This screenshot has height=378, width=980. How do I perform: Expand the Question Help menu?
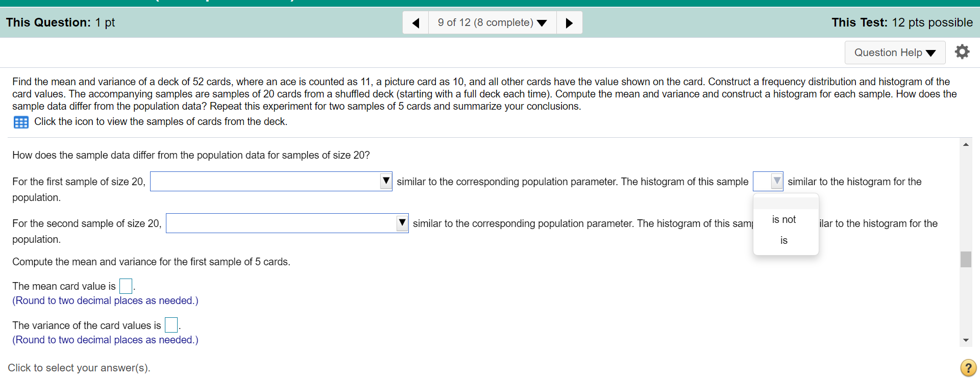[895, 53]
